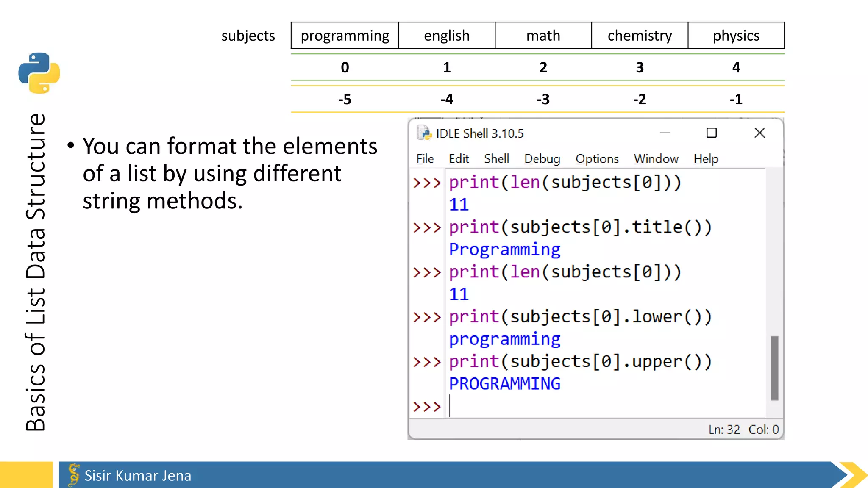The height and width of the screenshot is (488, 868).
Task: Click negative index '-4'
Action: tap(447, 99)
